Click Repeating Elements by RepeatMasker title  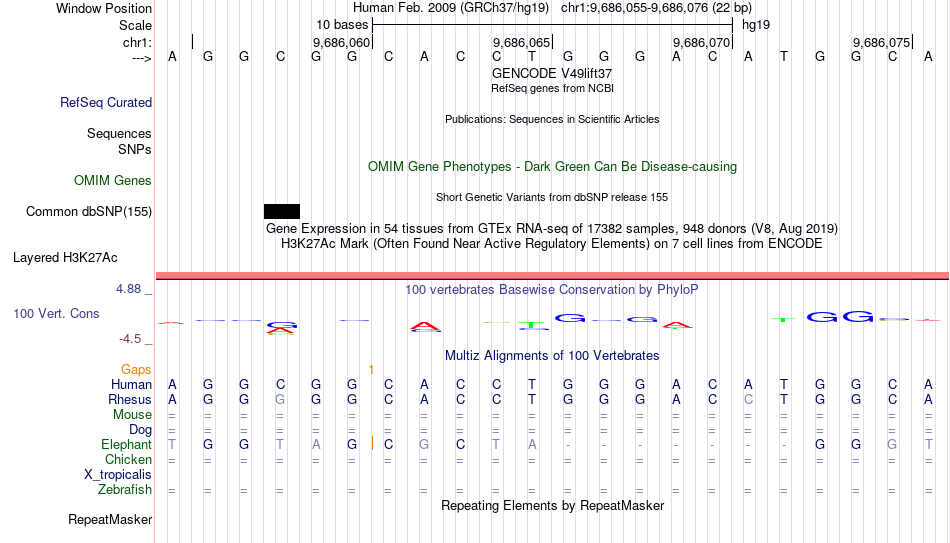click(x=552, y=505)
